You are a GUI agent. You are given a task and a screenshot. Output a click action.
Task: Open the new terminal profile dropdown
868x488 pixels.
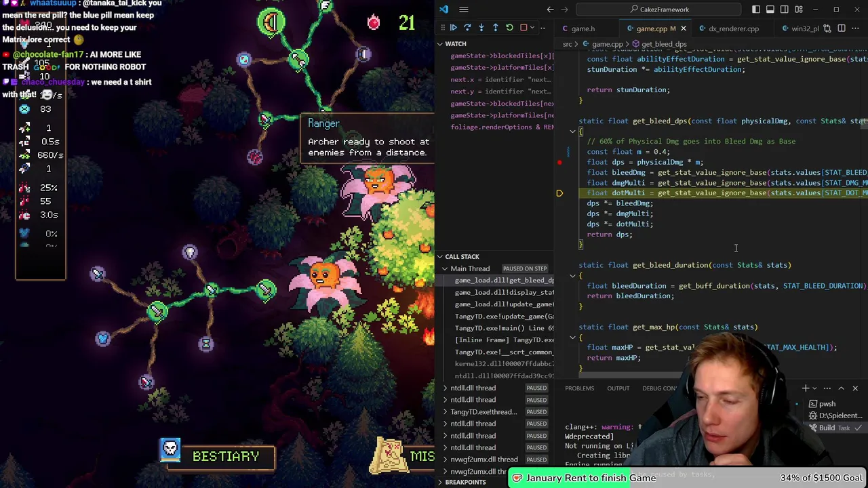pyautogui.click(x=814, y=388)
